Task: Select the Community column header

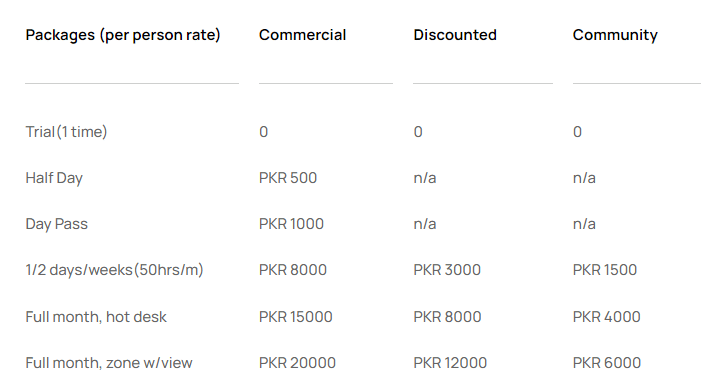Action: pos(615,35)
